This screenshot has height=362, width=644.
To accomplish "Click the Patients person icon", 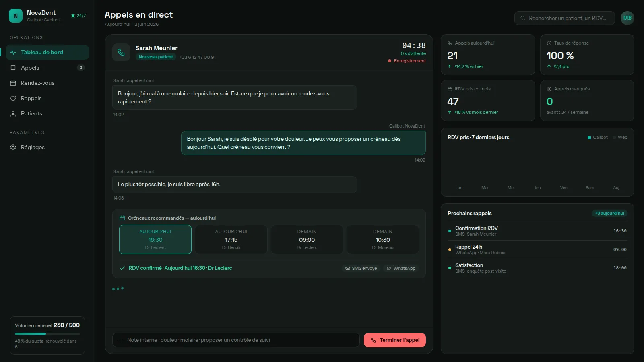I will point(13,114).
